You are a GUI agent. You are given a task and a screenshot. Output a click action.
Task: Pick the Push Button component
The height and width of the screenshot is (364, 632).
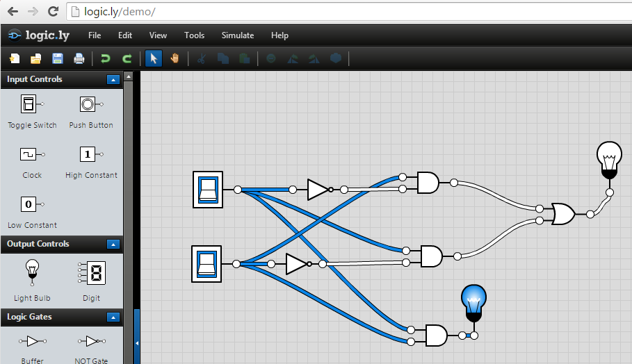90,112
